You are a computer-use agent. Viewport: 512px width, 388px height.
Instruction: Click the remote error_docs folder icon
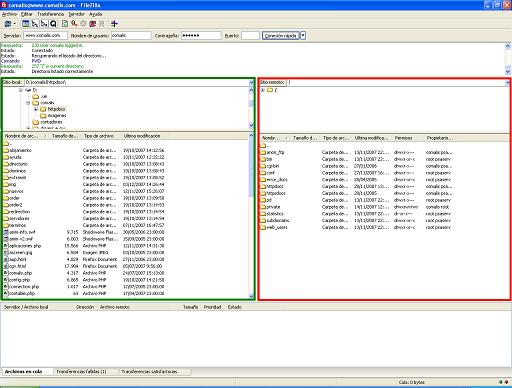(263, 180)
